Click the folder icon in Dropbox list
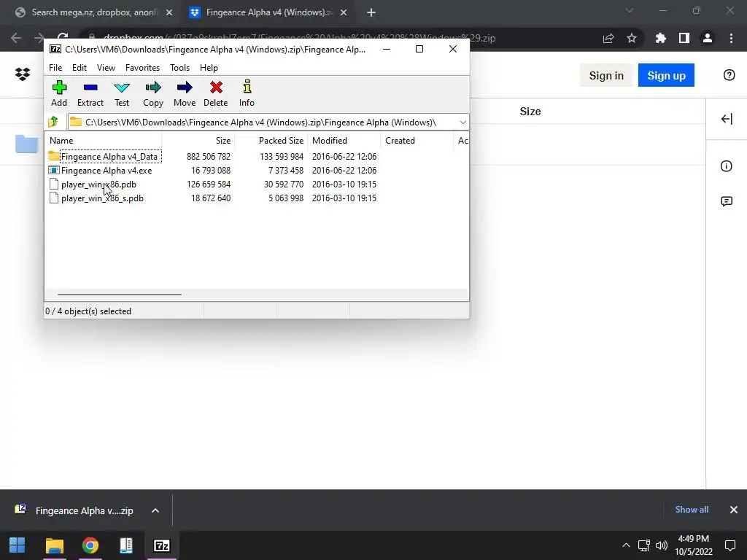Image resolution: width=747 pixels, height=560 pixels. tap(26, 144)
